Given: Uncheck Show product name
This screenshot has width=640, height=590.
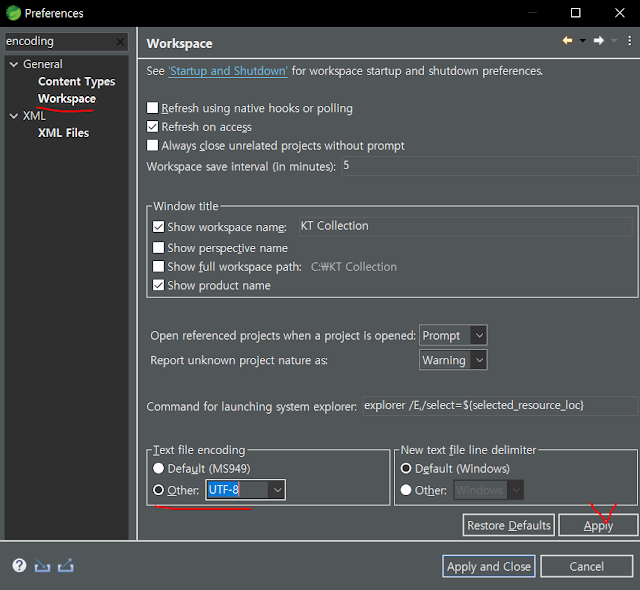Looking at the screenshot, I should click(158, 285).
